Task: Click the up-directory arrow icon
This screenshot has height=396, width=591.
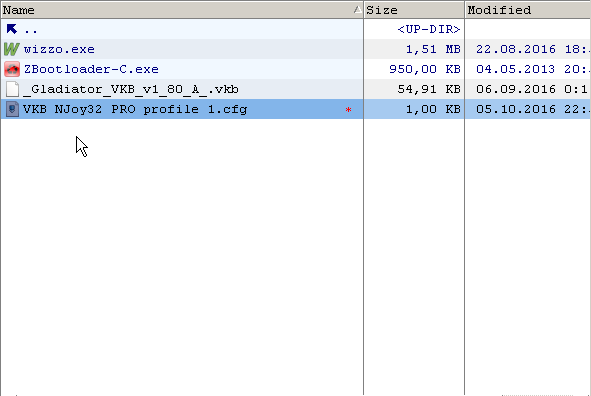Action: 12,29
